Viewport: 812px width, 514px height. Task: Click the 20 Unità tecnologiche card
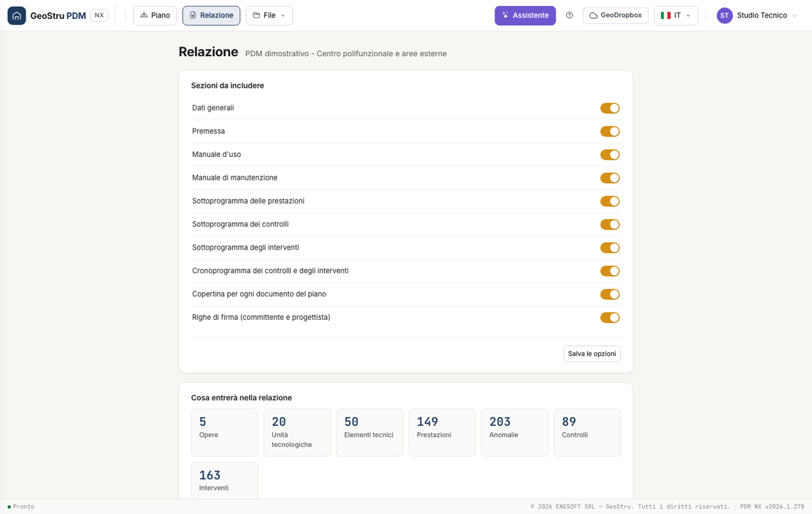pos(297,432)
